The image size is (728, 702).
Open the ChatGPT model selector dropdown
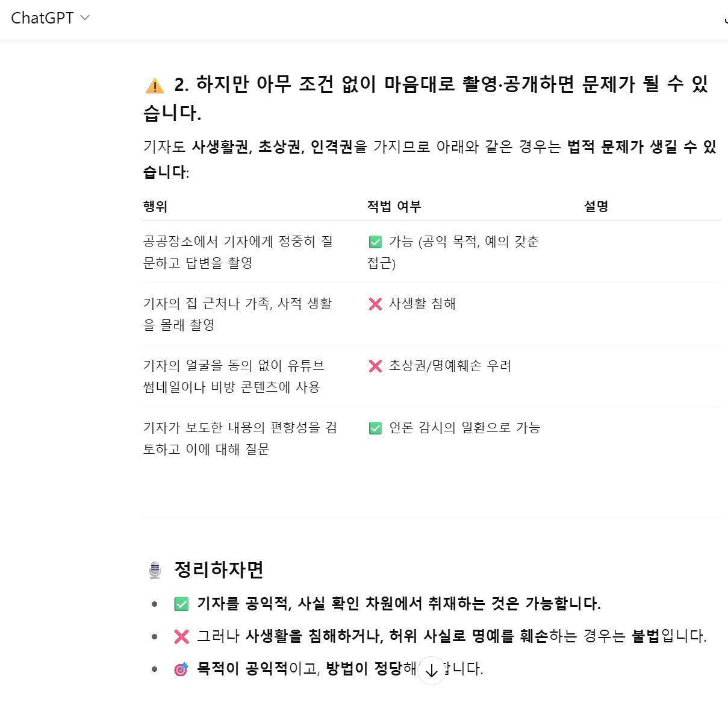51,18
